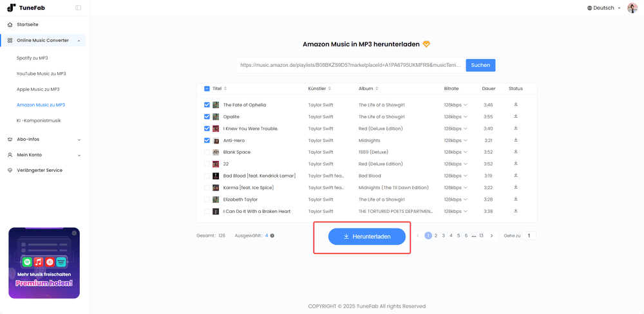This screenshot has height=314, width=644.
Task: Jump to page 13 of results
Action: 481,235
